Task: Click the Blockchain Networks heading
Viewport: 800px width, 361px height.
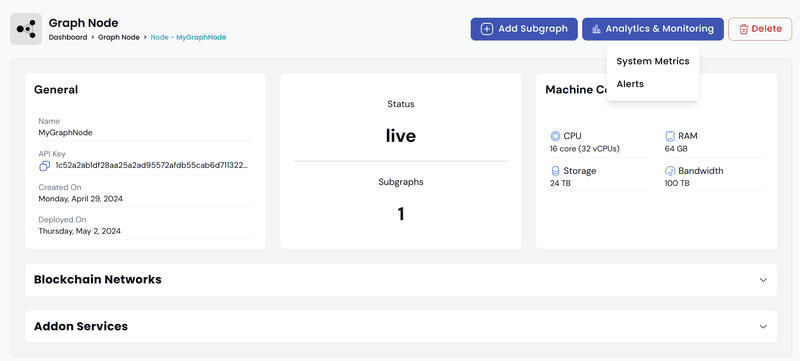Action: [x=97, y=279]
